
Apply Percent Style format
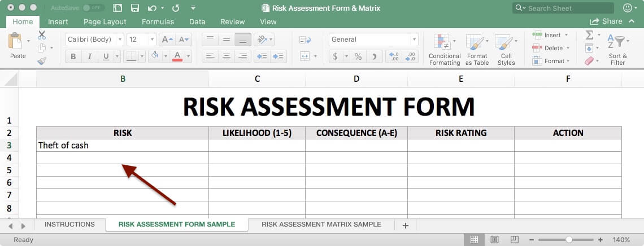coord(358,56)
